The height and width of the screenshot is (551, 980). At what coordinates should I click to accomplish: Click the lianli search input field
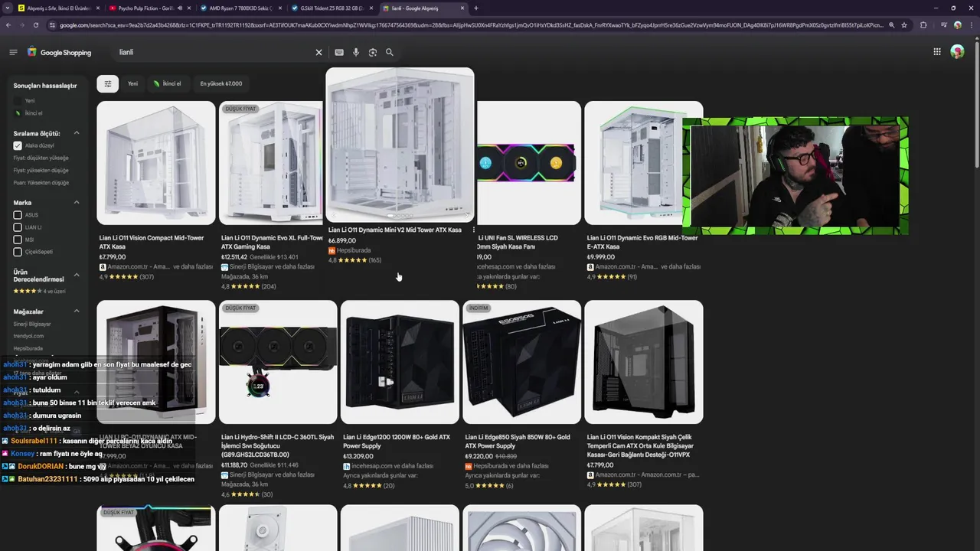(x=214, y=52)
